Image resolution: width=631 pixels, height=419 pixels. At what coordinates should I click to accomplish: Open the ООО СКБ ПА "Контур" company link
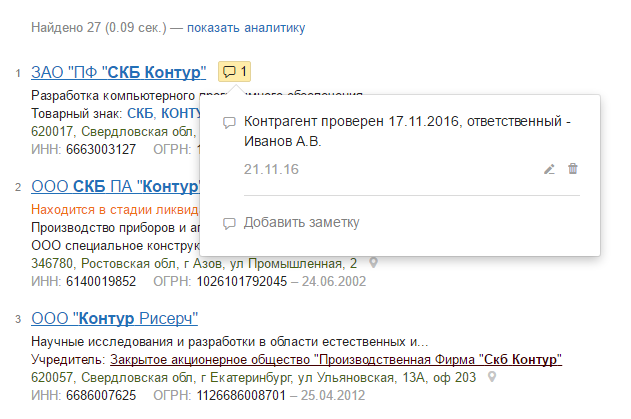116,186
